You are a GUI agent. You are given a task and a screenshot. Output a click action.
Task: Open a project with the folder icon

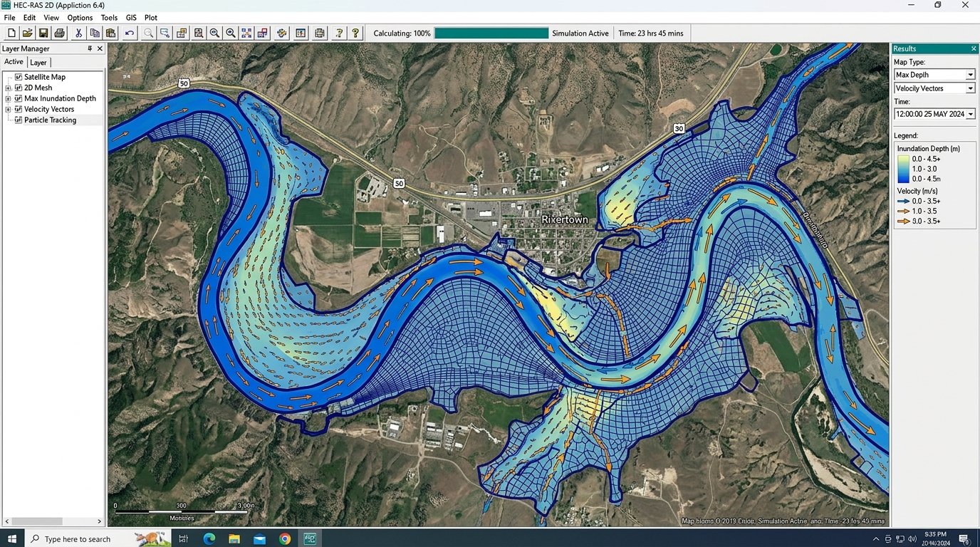click(27, 33)
